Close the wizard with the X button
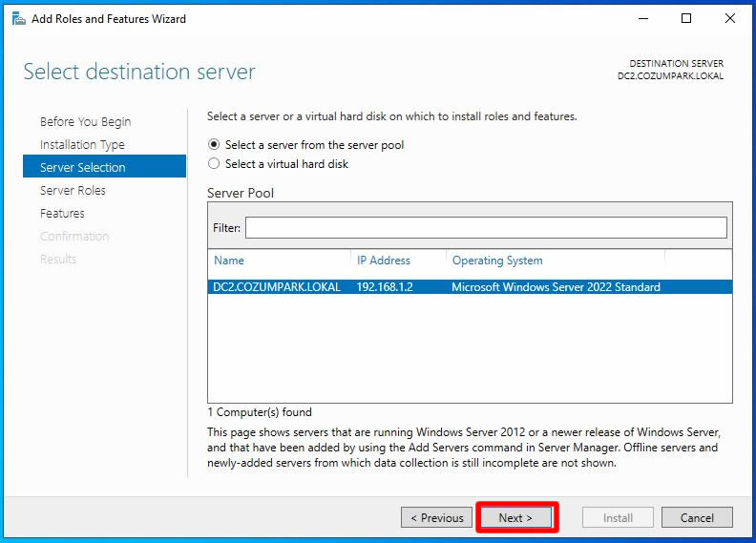 pos(729,18)
